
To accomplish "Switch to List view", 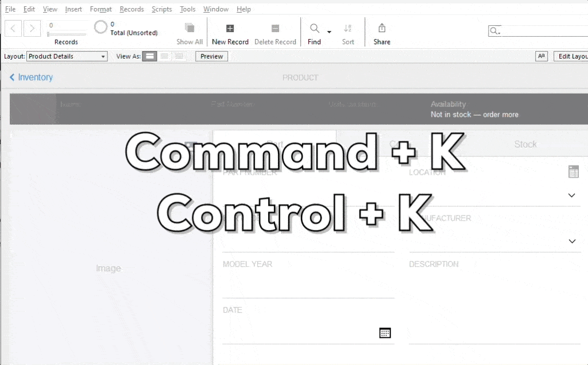I will [x=164, y=56].
